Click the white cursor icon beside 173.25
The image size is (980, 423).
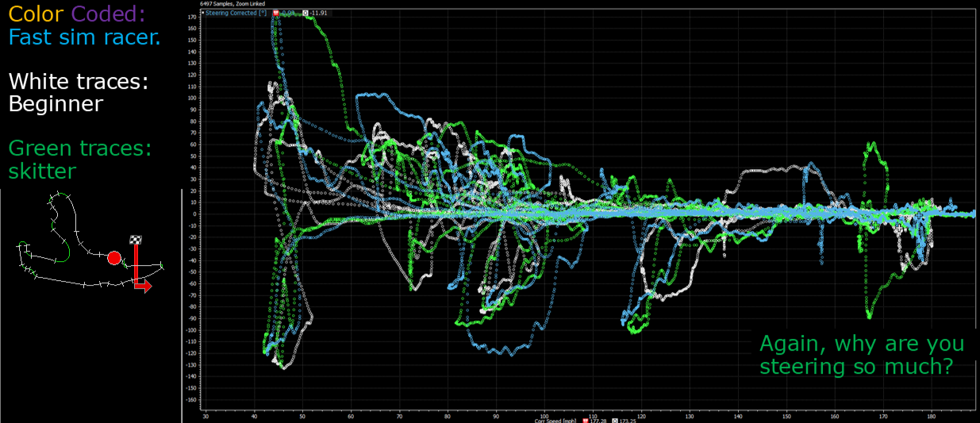(x=614, y=421)
